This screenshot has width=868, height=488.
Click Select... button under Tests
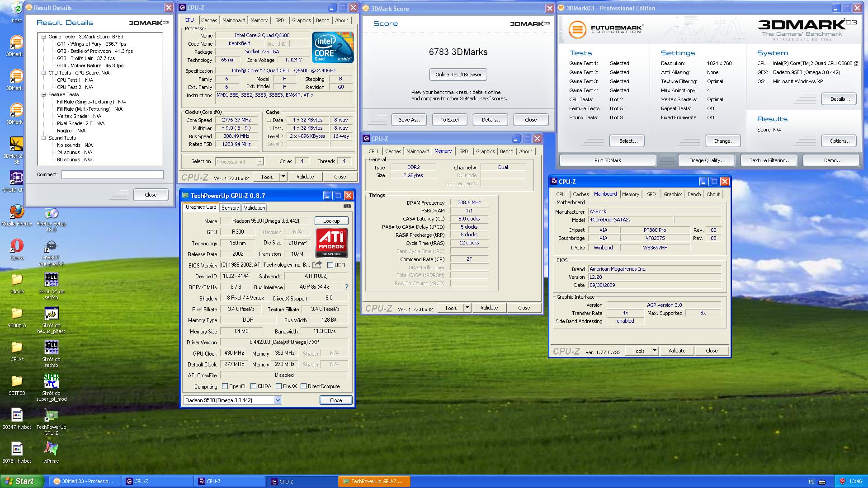click(628, 141)
